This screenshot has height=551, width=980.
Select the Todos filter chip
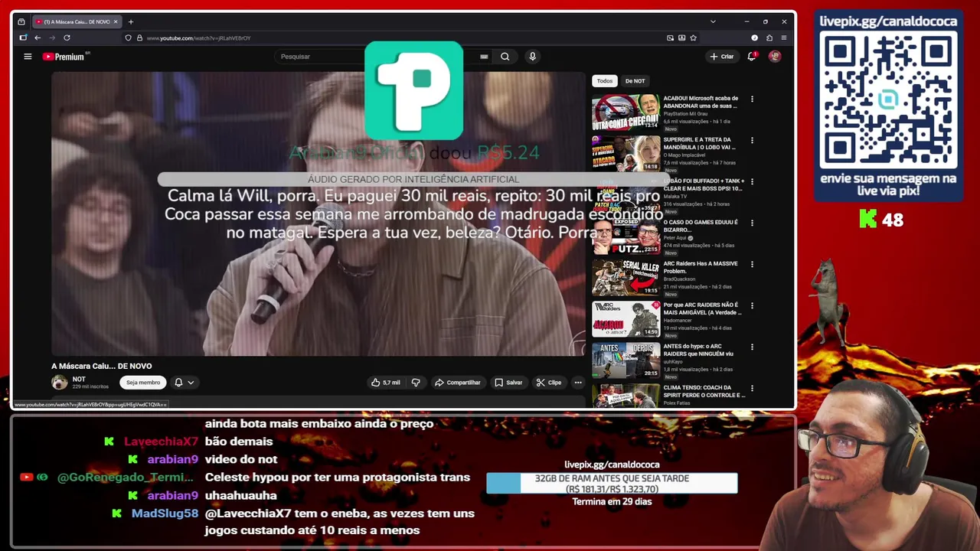[x=605, y=81]
